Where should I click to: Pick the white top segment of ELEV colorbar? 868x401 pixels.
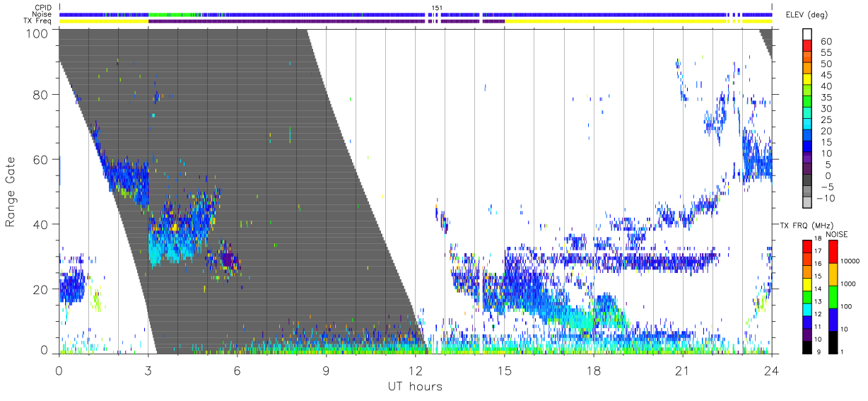tap(807, 35)
